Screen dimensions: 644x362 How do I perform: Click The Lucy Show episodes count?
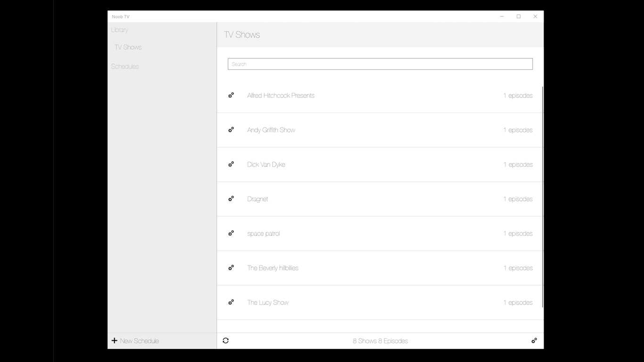[x=518, y=303]
